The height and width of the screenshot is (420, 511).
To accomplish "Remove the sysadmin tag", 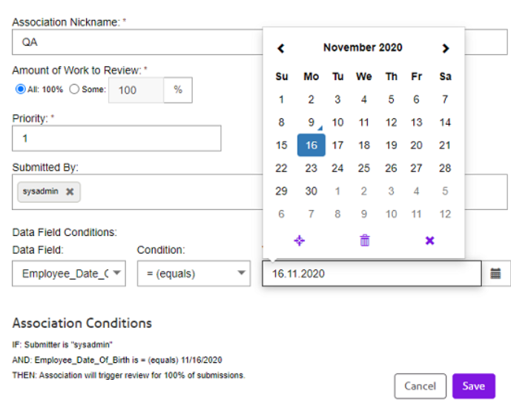I will coord(70,191).
